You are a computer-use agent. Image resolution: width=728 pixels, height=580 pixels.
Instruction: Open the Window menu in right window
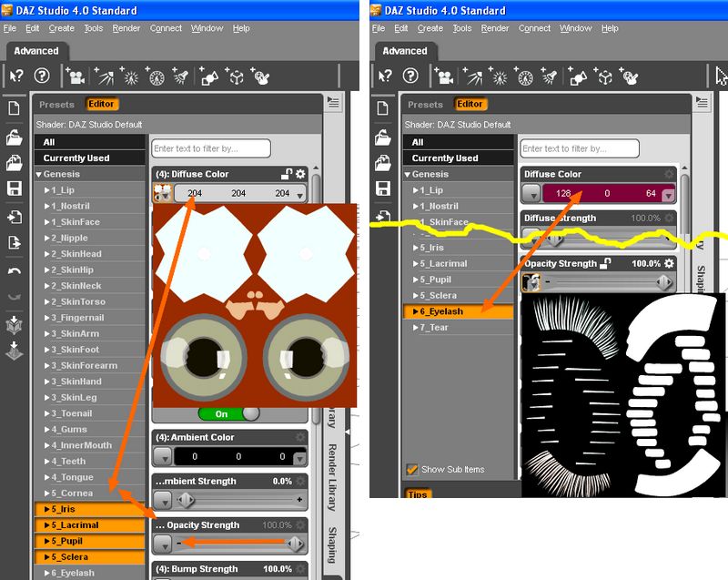pyautogui.click(x=576, y=28)
